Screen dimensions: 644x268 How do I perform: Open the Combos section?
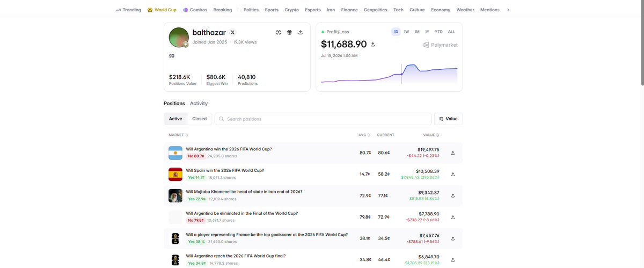[x=195, y=10]
